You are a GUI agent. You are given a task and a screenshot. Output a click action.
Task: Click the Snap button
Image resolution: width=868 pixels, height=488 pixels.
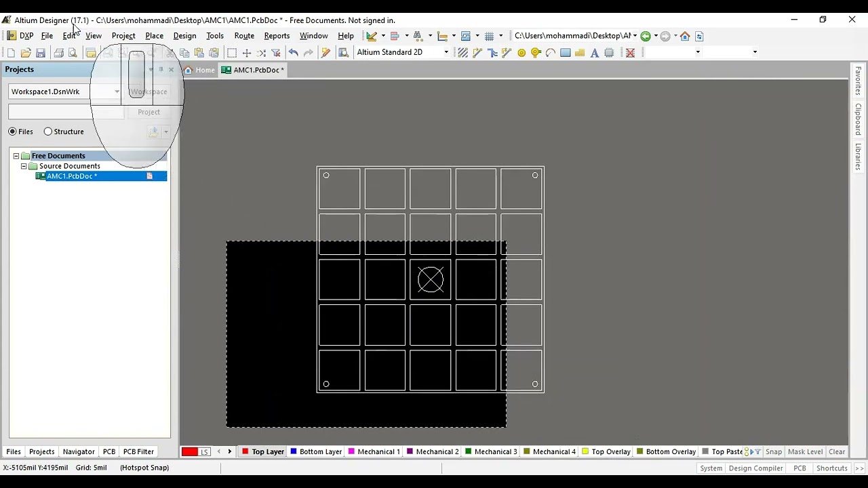pyautogui.click(x=774, y=452)
